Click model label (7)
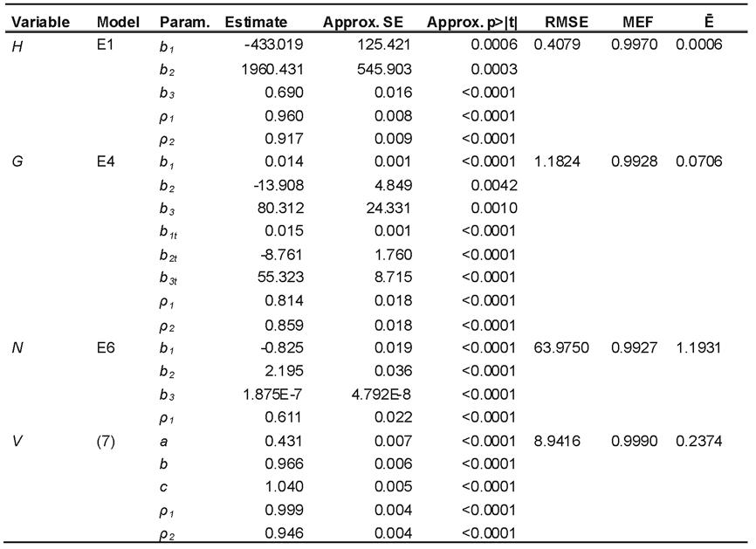Screen dimensions: 756x549 [106, 441]
